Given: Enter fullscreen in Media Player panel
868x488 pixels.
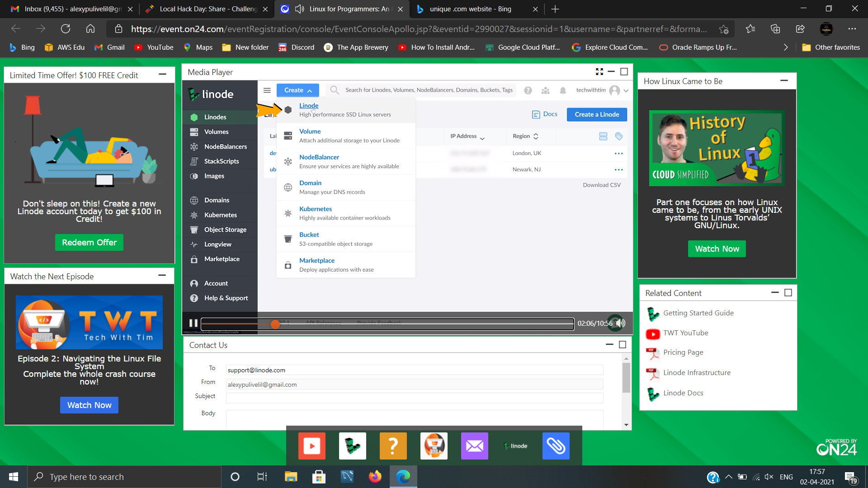Looking at the screenshot, I should click(599, 72).
